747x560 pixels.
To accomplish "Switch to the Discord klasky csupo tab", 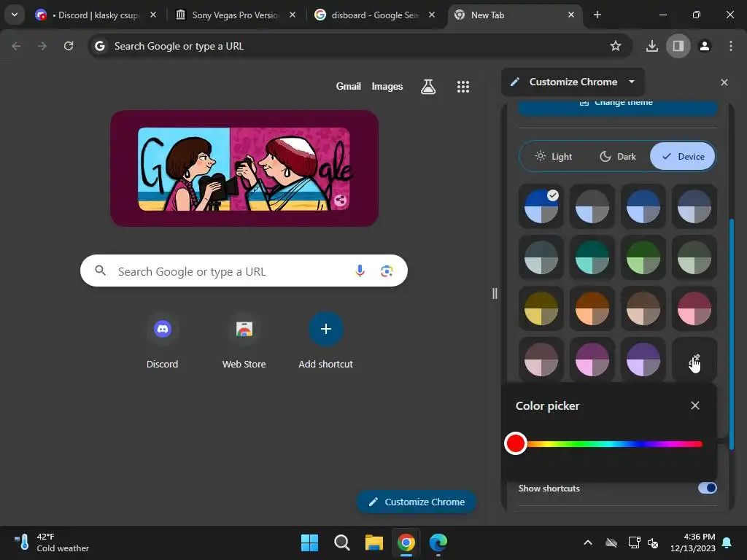I will (96, 15).
